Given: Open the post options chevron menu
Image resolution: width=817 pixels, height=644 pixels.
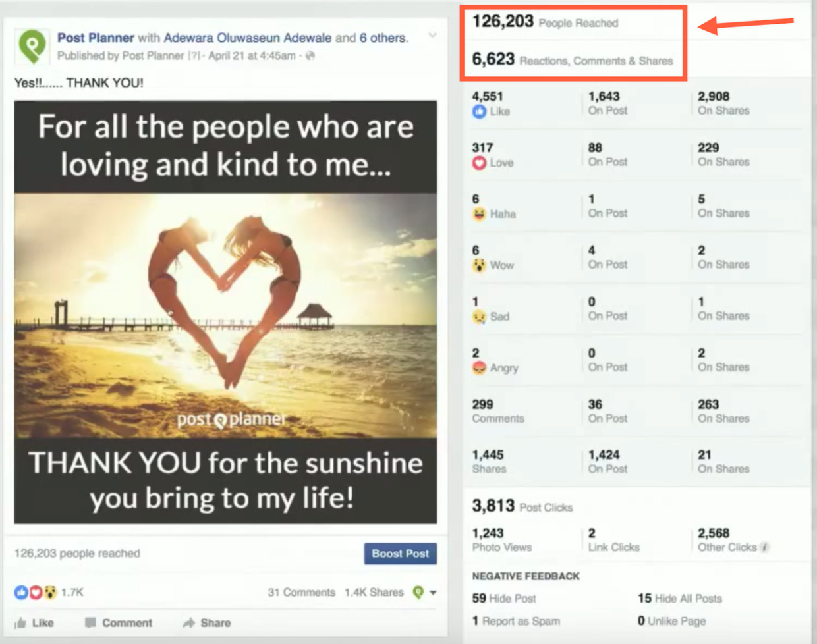Looking at the screenshot, I should click(432, 37).
